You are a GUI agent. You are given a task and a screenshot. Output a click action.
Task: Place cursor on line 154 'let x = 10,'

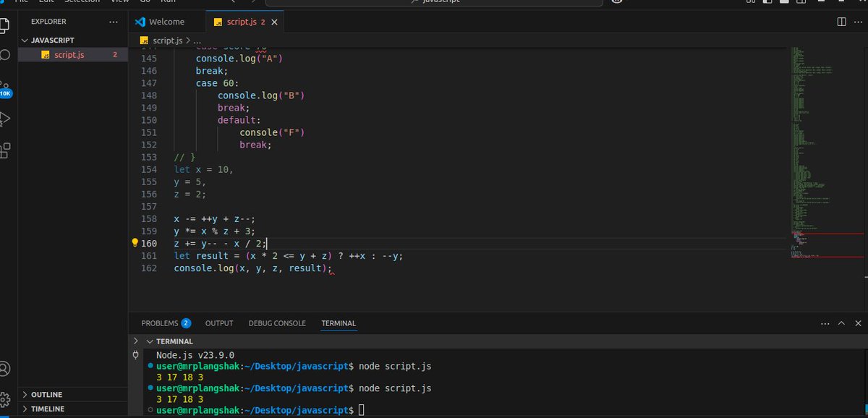point(204,169)
